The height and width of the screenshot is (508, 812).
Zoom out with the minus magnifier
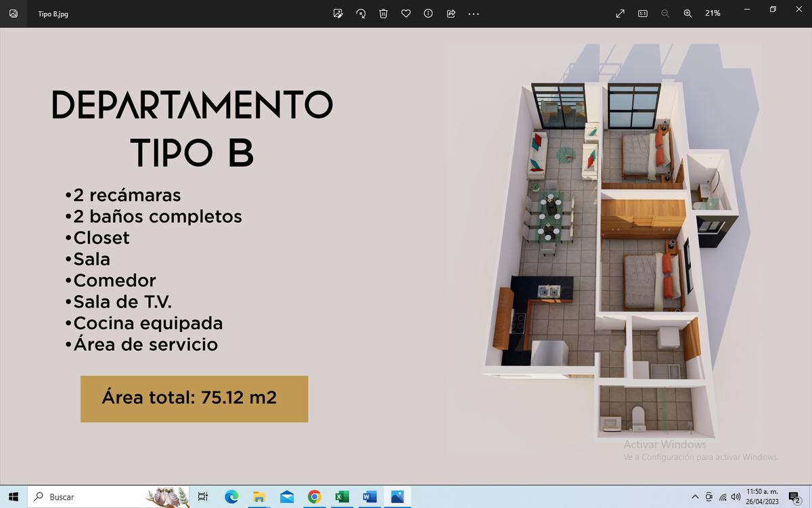(x=665, y=14)
